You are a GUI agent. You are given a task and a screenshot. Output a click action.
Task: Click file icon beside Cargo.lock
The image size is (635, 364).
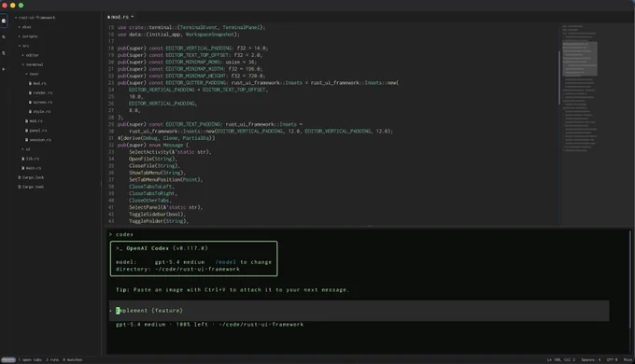click(x=20, y=177)
